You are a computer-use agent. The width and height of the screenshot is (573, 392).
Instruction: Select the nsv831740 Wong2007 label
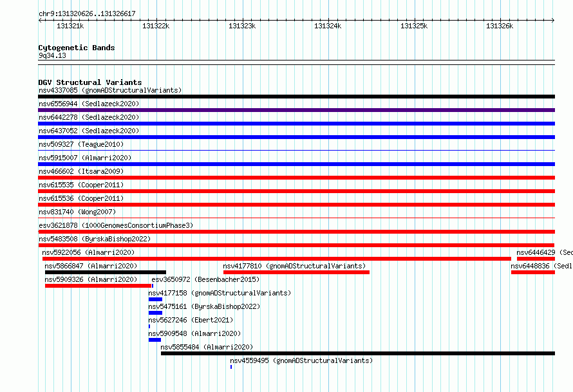77,212
